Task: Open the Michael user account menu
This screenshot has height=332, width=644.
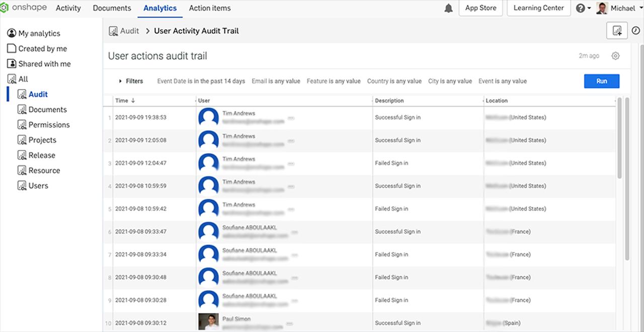Action: tap(622, 8)
